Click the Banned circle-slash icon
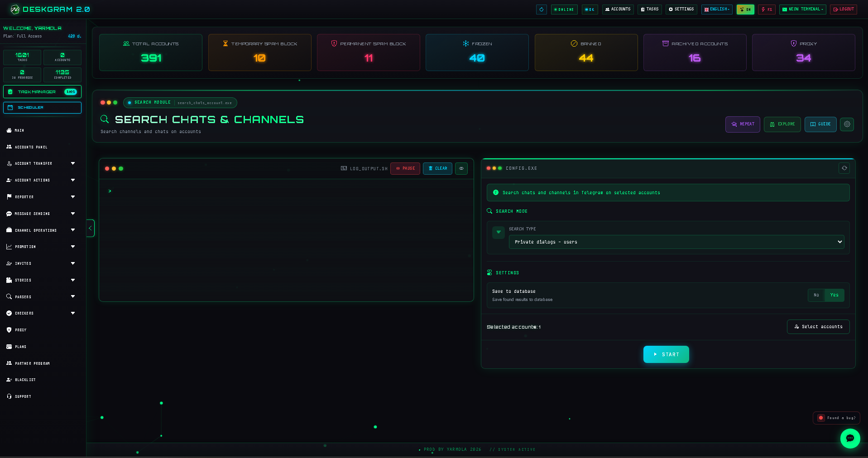The height and width of the screenshot is (458, 868). [x=574, y=43]
